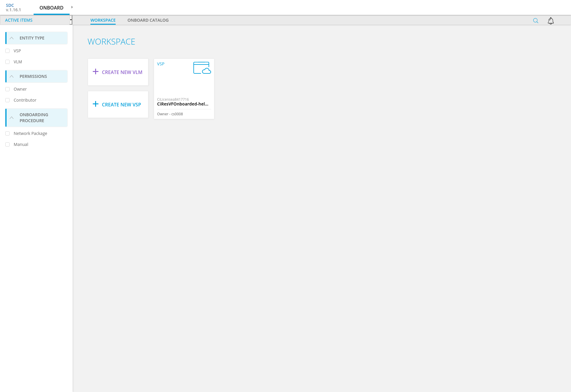Open the notifications bell icon
571x392 pixels.
coord(551,21)
